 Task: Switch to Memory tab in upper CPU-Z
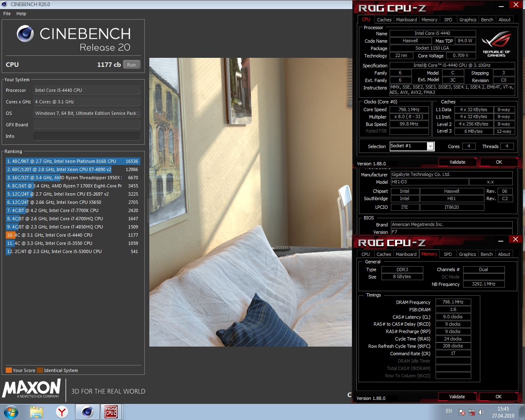[x=429, y=20]
